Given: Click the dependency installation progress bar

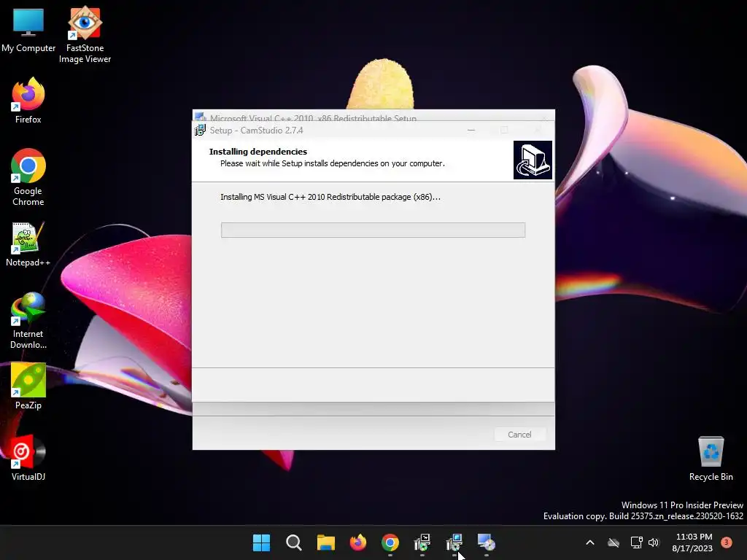Looking at the screenshot, I should click(373, 230).
